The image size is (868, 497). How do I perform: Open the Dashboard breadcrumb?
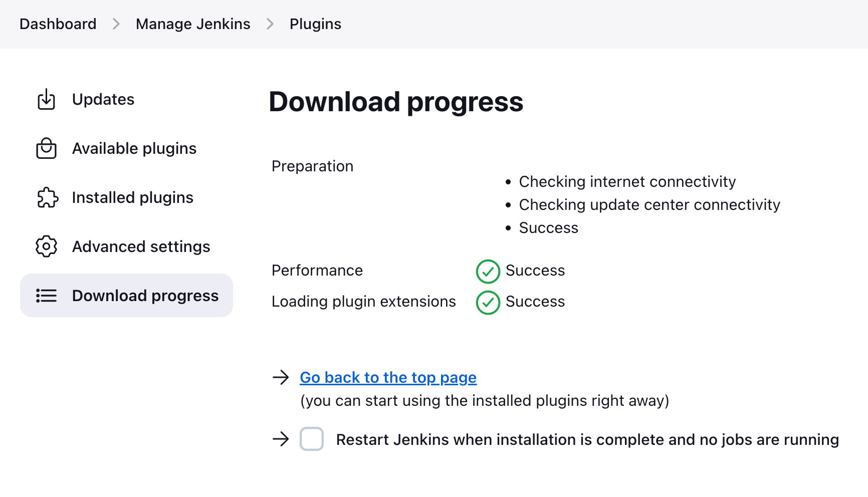pos(58,24)
